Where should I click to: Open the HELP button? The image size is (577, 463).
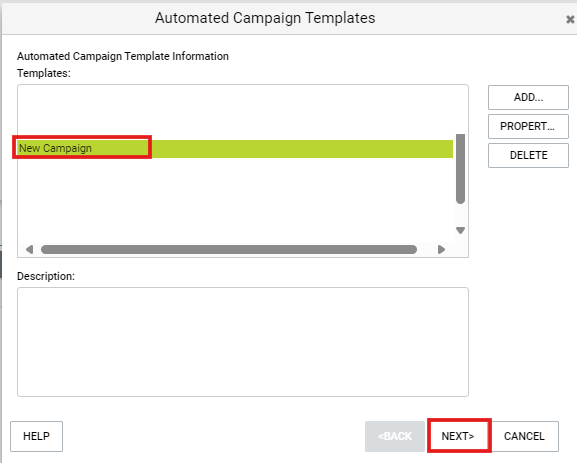36,437
